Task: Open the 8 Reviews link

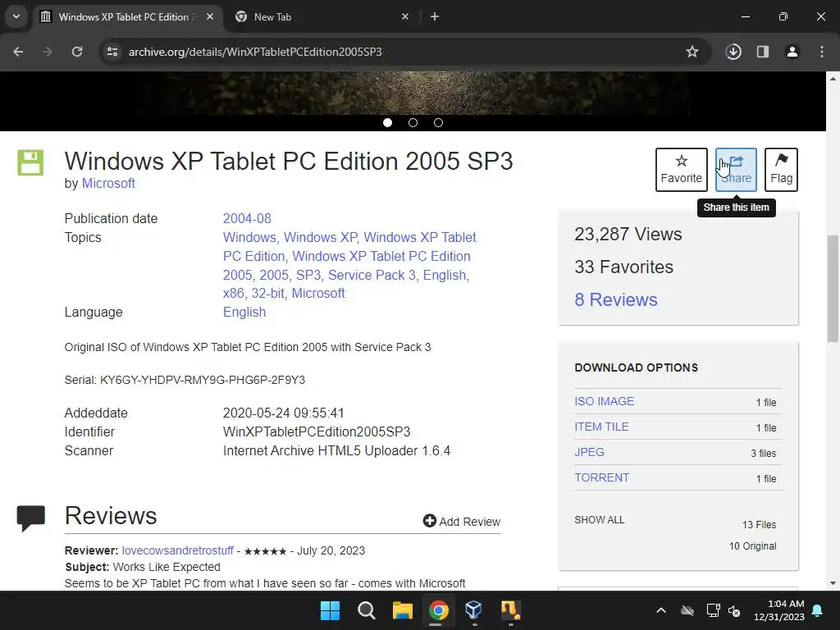Action: click(x=615, y=299)
